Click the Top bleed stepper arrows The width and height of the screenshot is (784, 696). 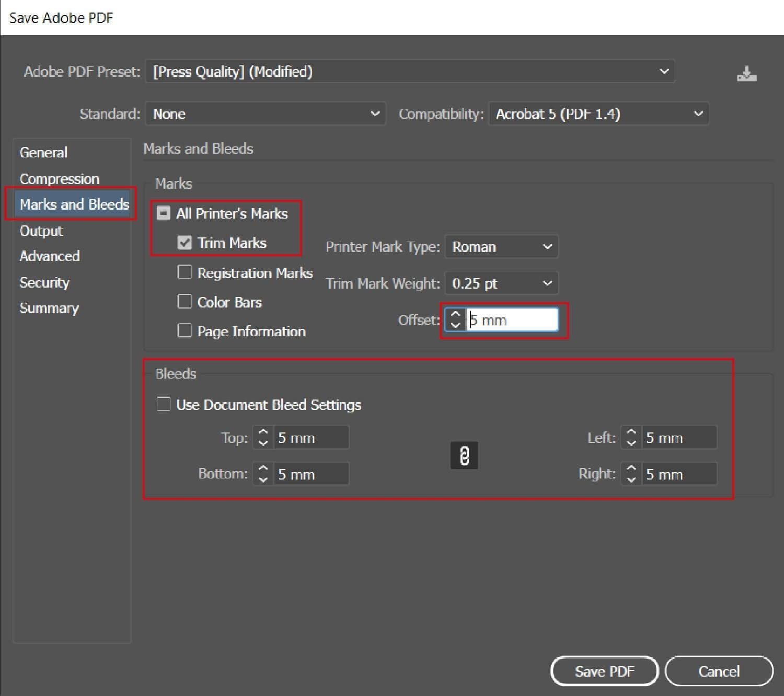(x=263, y=438)
